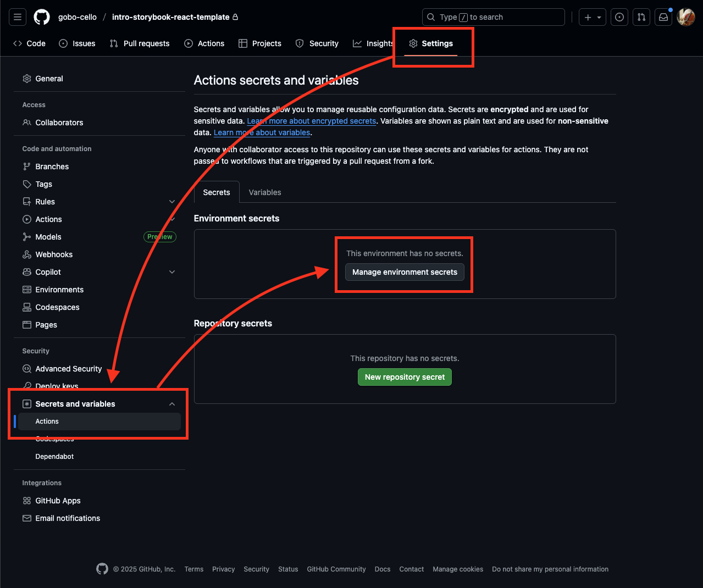Screen dimensions: 703x588
Task: Click the Tags tag icon
Action: (27, 184)
